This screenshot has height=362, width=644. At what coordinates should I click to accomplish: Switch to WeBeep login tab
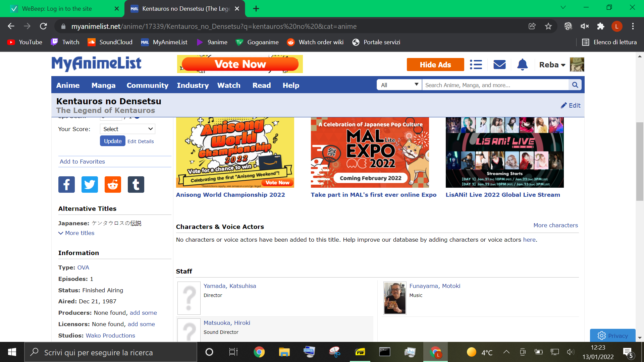coord(57,8)
